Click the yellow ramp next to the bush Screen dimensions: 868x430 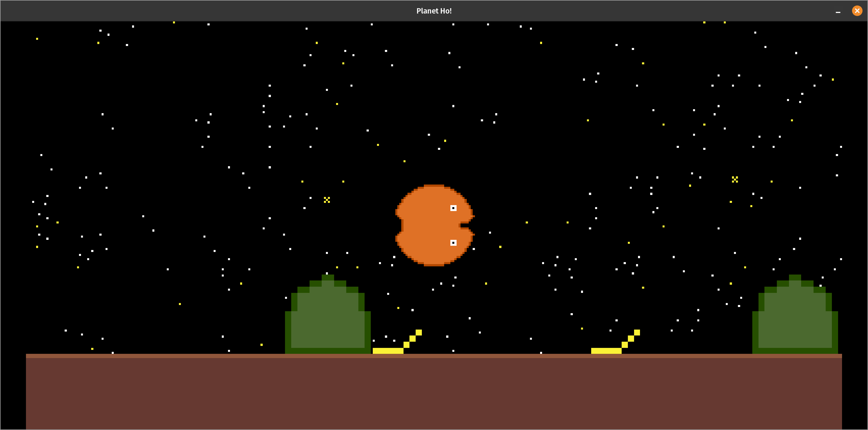coord(397,342)
